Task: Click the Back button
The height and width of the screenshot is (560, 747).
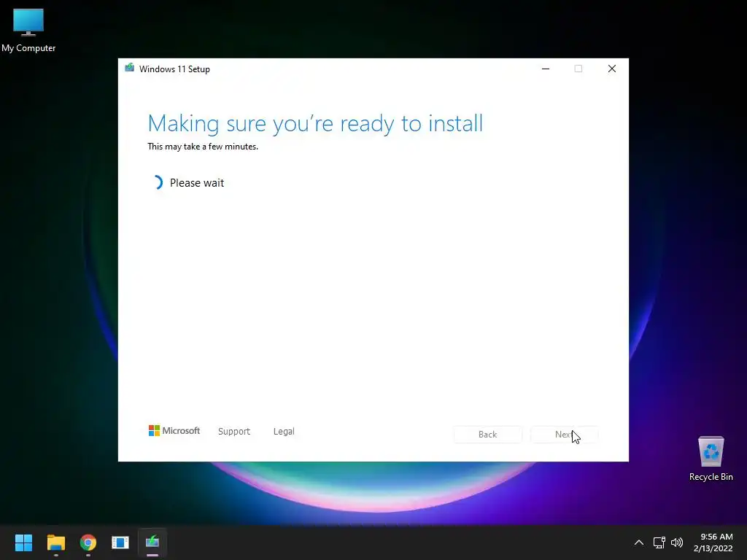Action: [488, 435]
